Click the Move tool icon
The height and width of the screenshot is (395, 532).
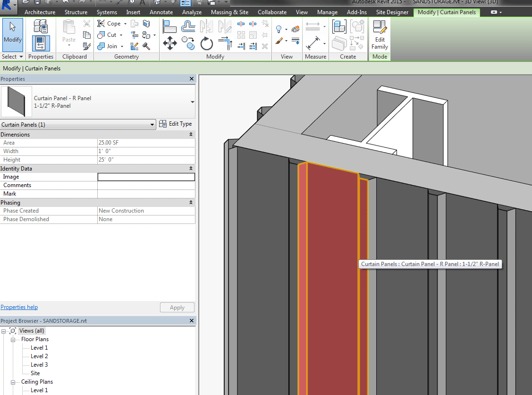coord(169,44)
